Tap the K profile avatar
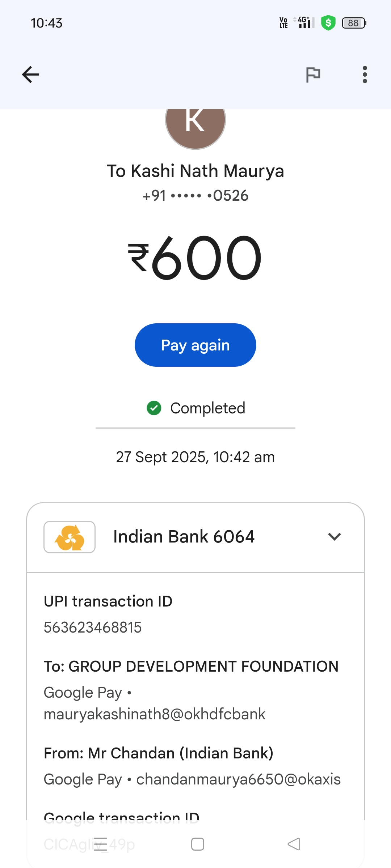391x868 pixels. click(x=195, y=123)
